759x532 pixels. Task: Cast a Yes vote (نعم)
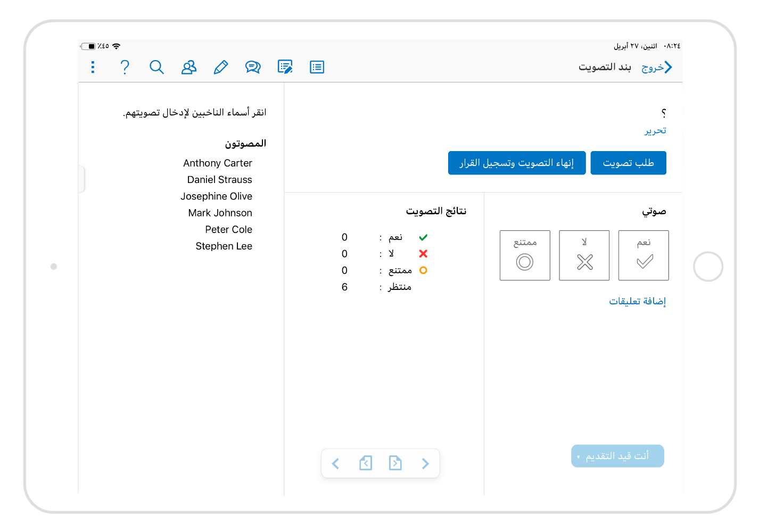pos(643,255)
